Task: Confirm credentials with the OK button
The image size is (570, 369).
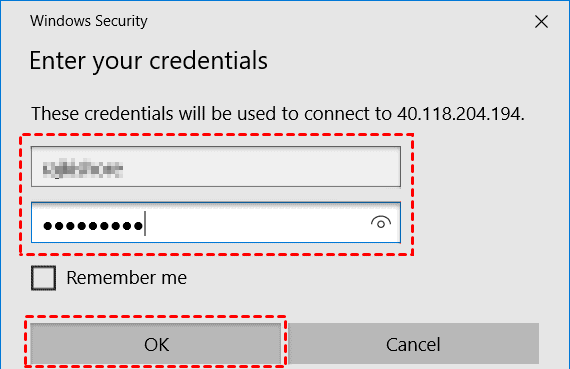Action: coord(156,344)
